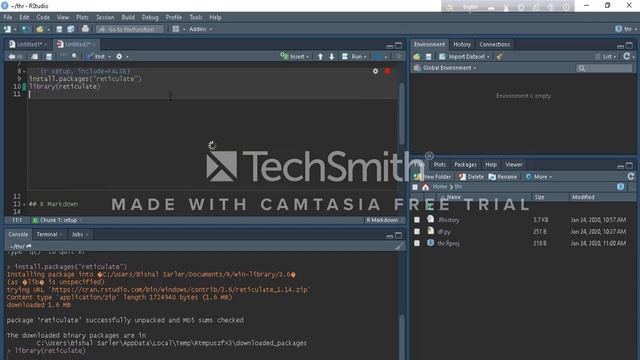640x360 pixels.
Task: Click the Save current document icon
Action: pos(59,29)
